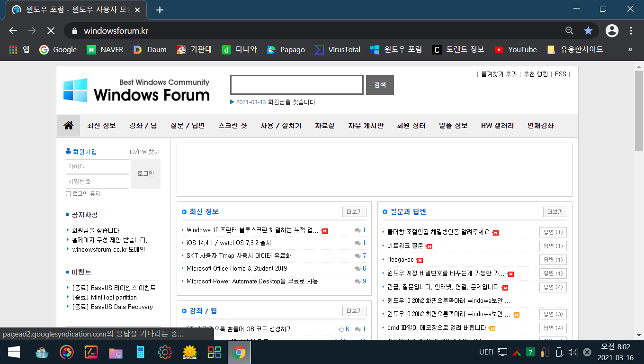Open the Apps bookmark shortcut
The height and width of the screenshot is (364, 644).
[x=19, y=49]
